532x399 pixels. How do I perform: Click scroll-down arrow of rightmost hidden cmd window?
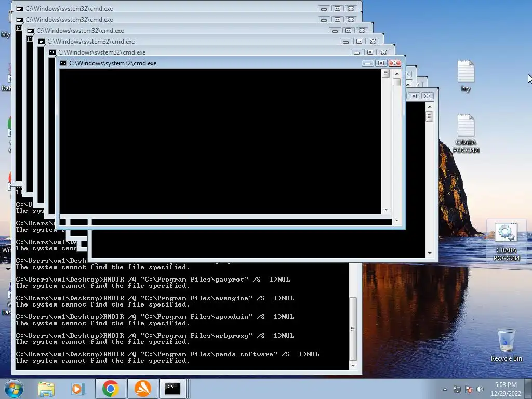point(430,254)
